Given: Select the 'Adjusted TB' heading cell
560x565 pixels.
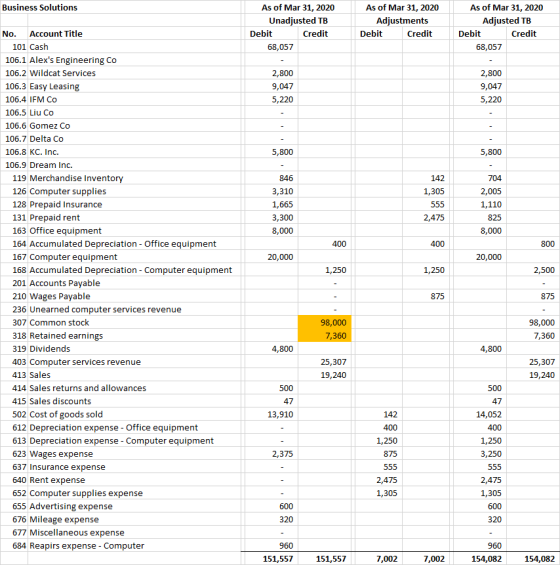Looking at the screenshot, I should tap(506, 21).
